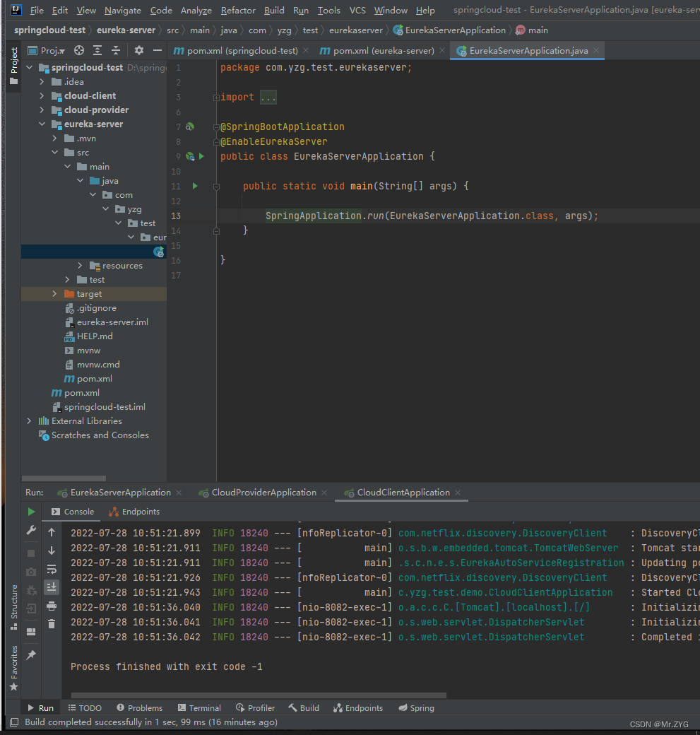Open the Problems tool window
700x735 pixels.
pyautogui.click(x=140, y=708)
